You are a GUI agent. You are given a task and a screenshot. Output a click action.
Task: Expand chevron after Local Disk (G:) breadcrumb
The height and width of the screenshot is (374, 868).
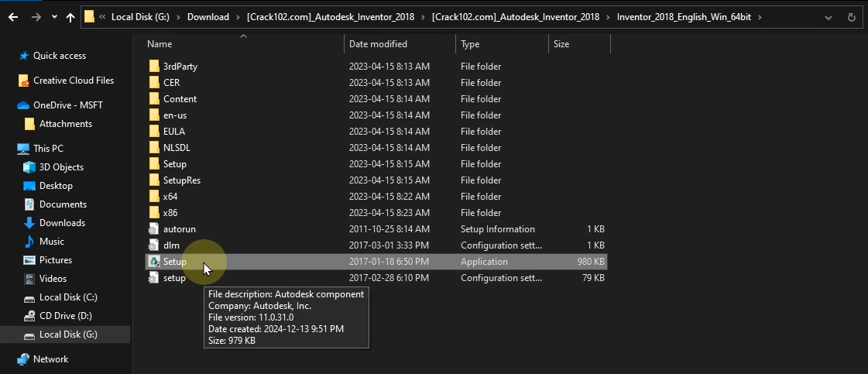[x=180, y=16]
